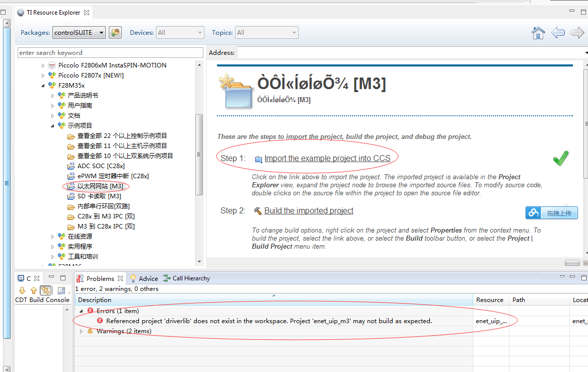The image size is (588, 372).
Task: Expand the 用户指南 node
Action: [x=52, y=106]
